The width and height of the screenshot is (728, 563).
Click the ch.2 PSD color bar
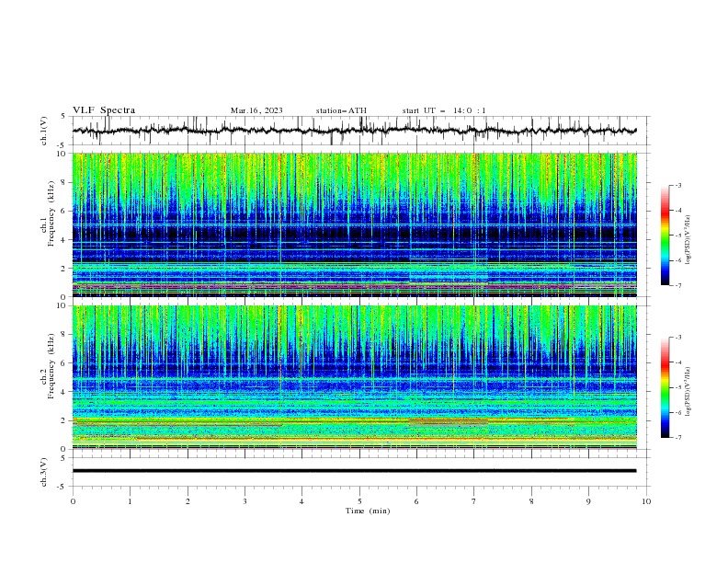pyautogui.click(x=665, y=387)
